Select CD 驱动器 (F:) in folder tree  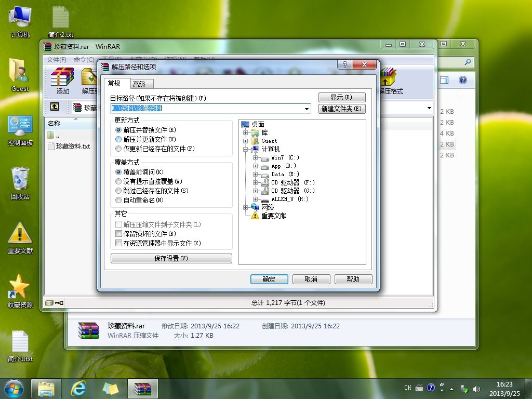(293, 182)
